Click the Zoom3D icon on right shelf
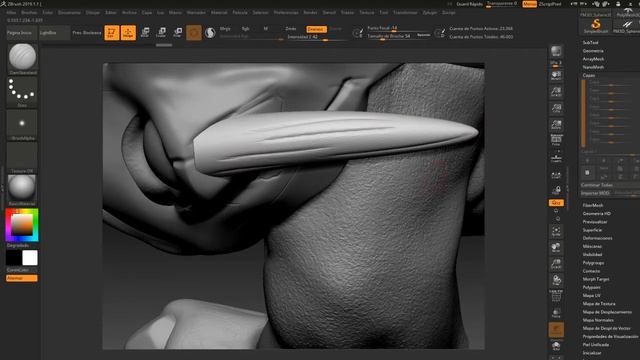 pyautogui.click(x=556, y=264)
